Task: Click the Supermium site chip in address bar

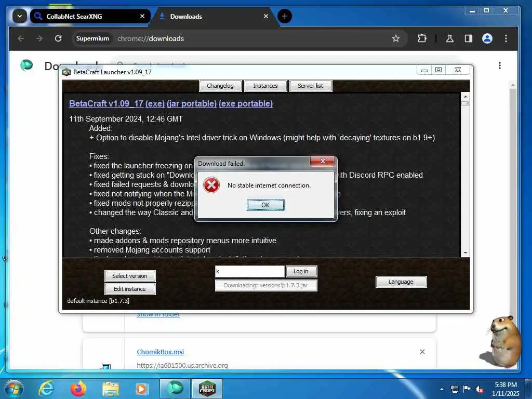Action: (x=92, y=38)
